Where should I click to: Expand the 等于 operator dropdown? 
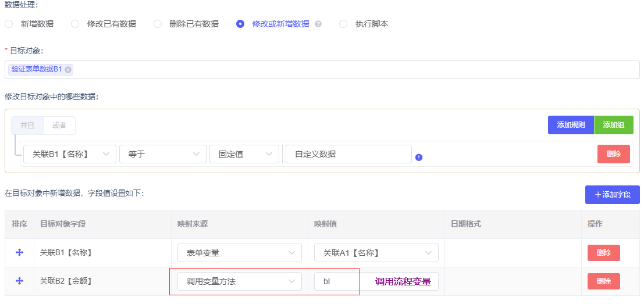coord(162,154)
